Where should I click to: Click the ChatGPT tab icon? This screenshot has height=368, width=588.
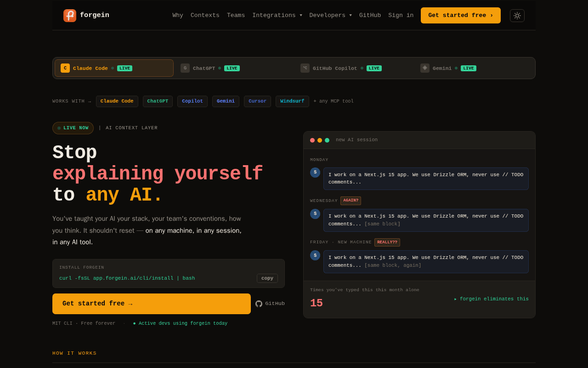point(185,68)
